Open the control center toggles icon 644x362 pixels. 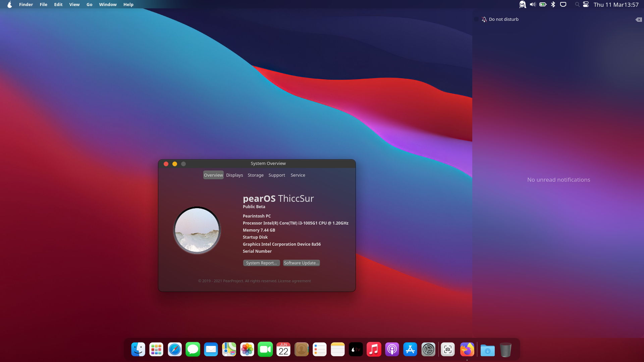pyautogui.click(x=586, y=4)
